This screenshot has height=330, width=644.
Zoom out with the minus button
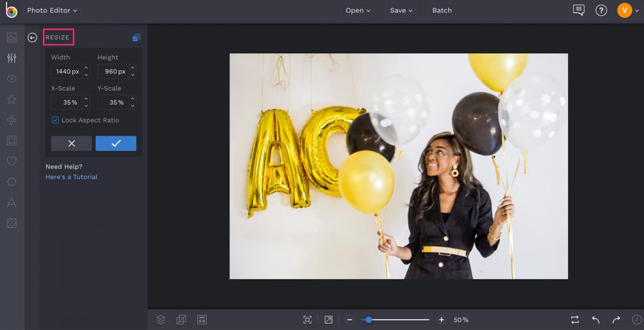[349, 319]
